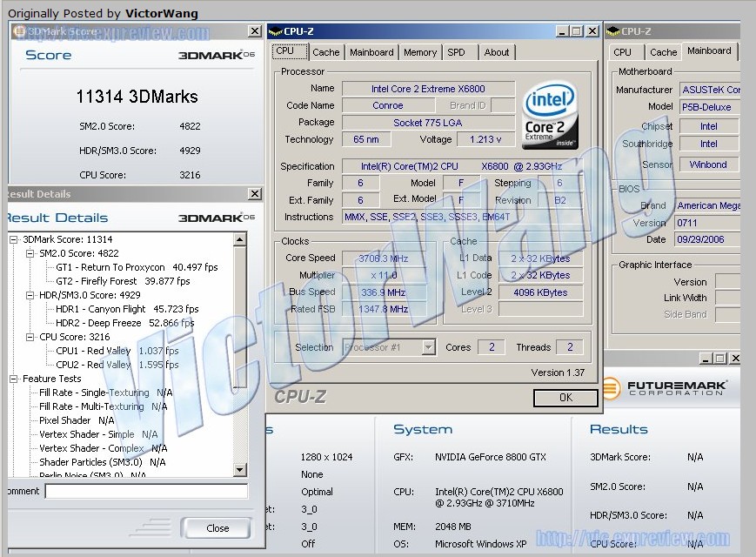This screenshot has height=557, width=756.
Task: Click the Voltage value 1.213 v
Action: pos(485,140)
